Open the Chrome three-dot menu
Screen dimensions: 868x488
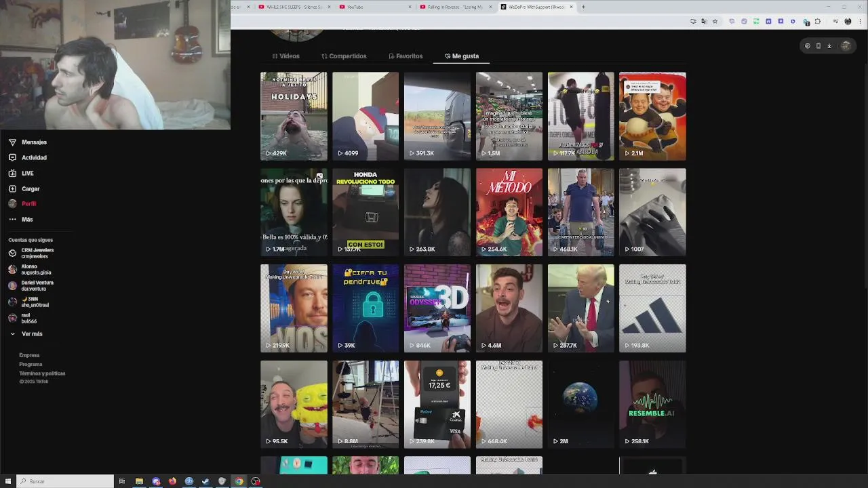tap(860, 21)
